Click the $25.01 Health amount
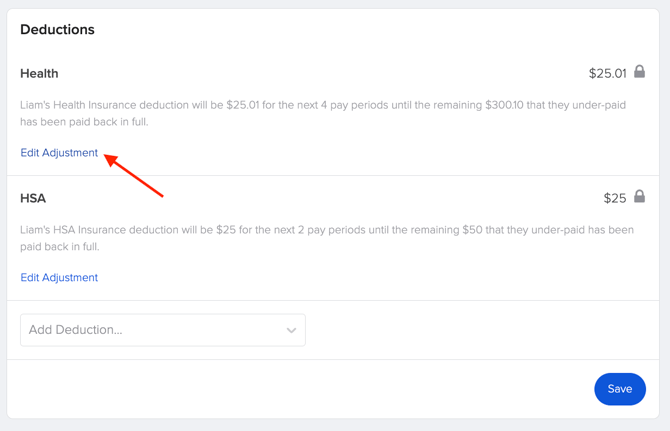The height and width of the screenshot is (431, 670). (x=607, y=73)
